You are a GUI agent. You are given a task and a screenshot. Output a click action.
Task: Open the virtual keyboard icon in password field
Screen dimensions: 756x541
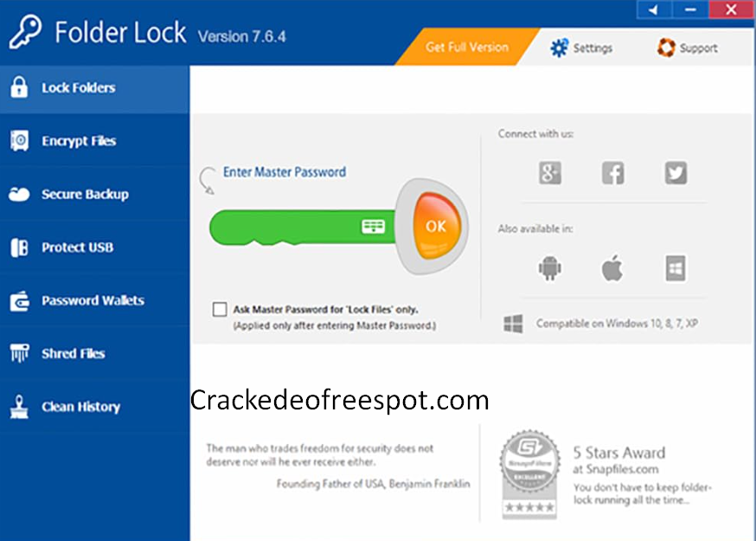tap(373, 226)
